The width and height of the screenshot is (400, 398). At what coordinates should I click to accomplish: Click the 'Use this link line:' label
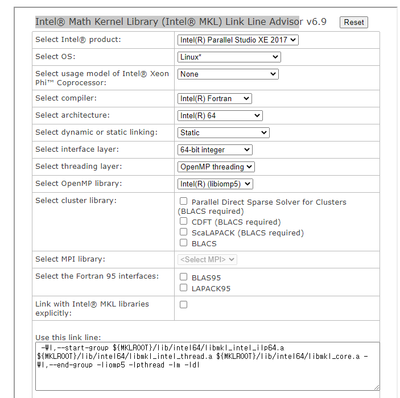(68, 337)
